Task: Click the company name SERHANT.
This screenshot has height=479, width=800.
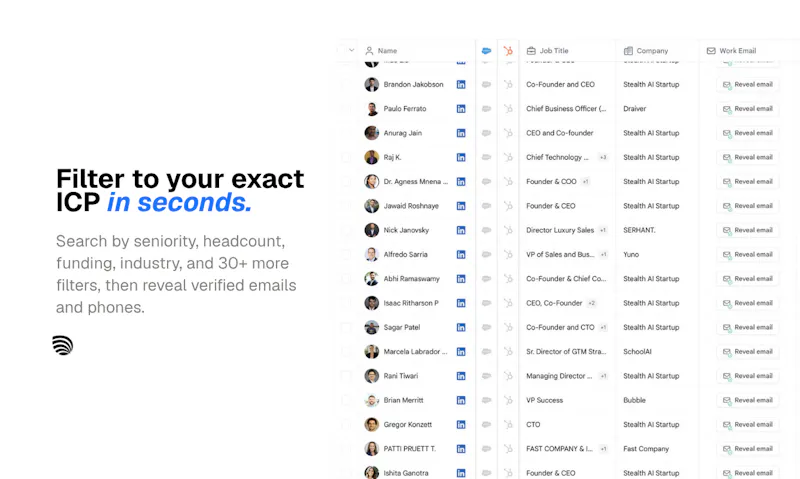Action: coord(639,230)
